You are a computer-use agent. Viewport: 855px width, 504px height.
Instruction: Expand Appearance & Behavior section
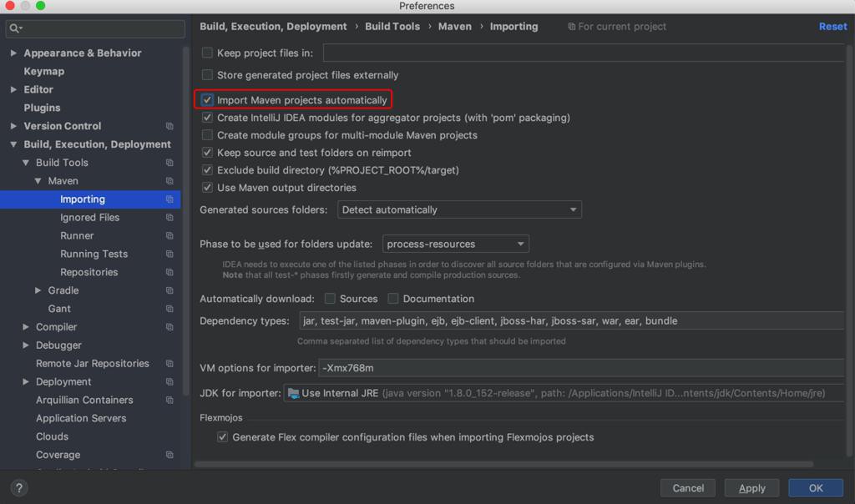(x=13, y=53)
